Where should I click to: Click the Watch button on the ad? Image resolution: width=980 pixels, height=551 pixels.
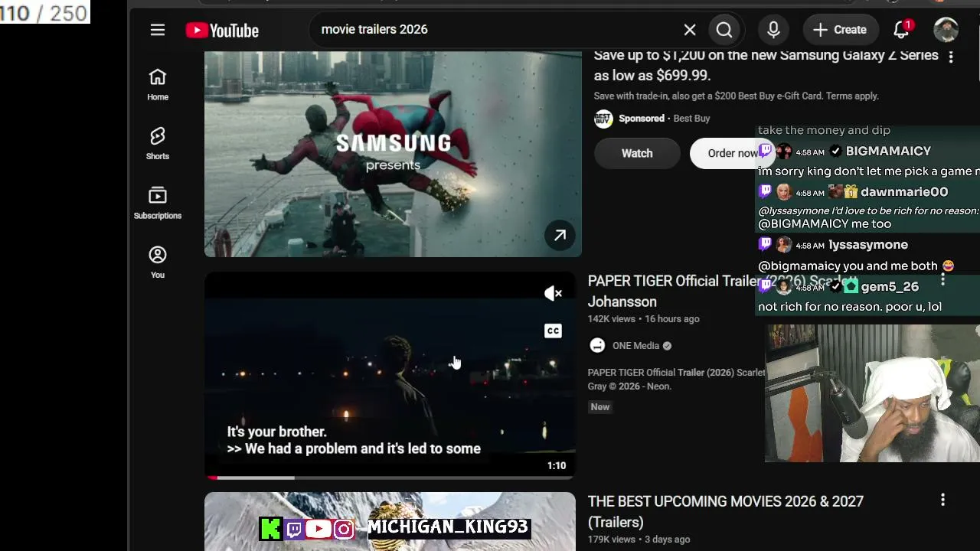pyautogui.click(x=637, y=153)
